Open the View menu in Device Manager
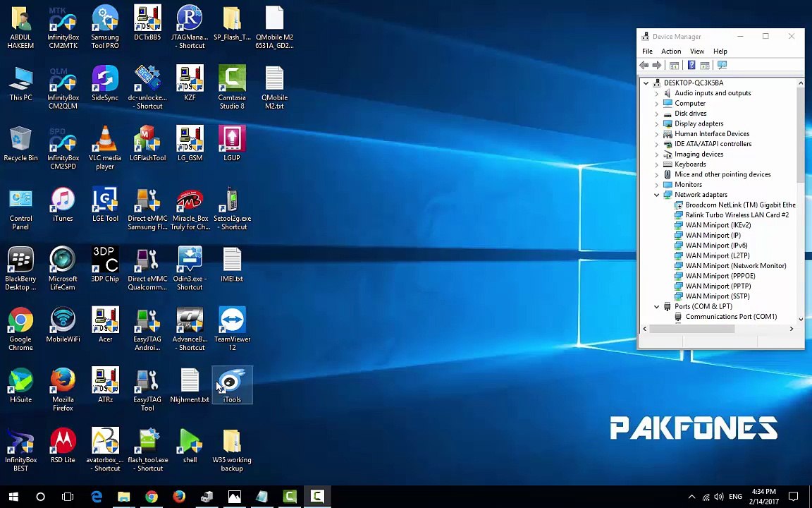812x508 pixels. tap(697, 52)
